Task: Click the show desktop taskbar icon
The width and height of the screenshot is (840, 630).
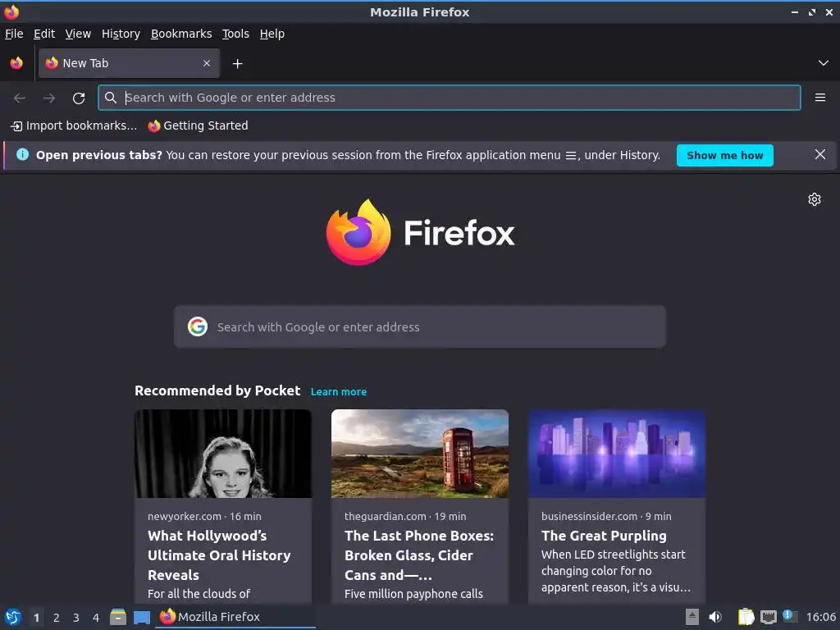Action: (x=141, y=618)
